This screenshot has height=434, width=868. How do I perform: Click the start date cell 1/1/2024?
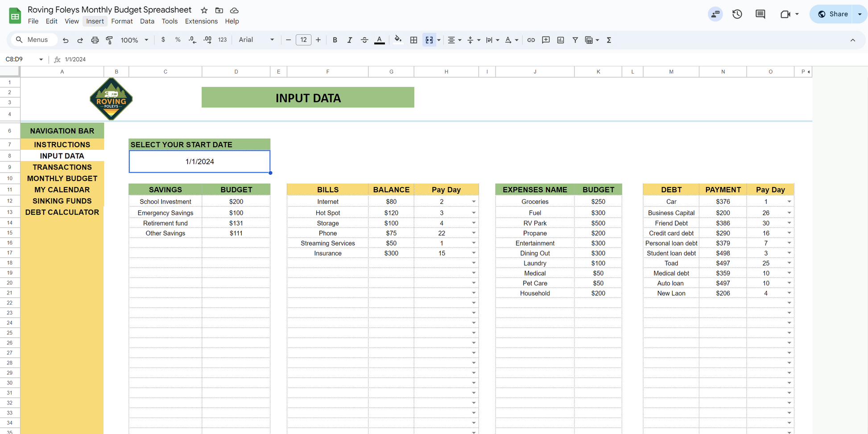[199, 161]
